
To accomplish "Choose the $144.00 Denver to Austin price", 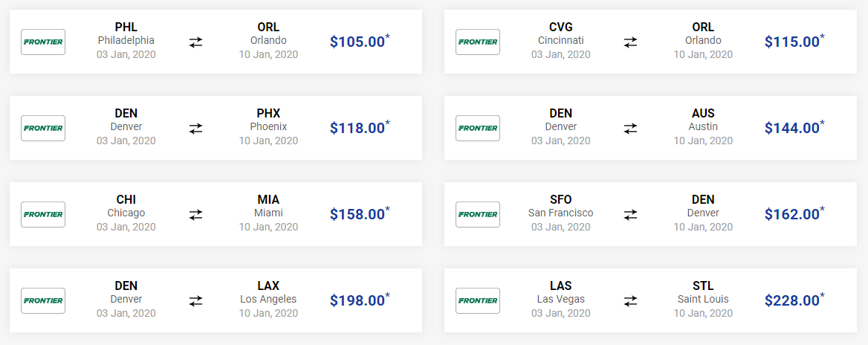I will [794, 128].
